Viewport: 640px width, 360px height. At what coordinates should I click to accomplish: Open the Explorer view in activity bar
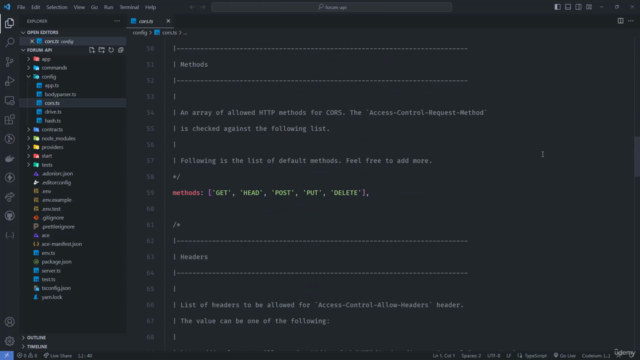(x=9, y=23)
